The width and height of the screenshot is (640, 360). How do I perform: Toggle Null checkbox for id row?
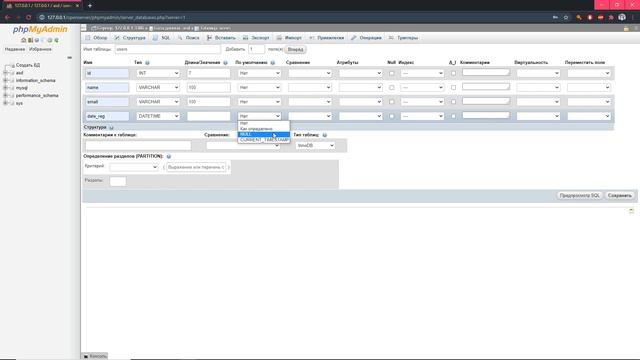pos(392,73)
